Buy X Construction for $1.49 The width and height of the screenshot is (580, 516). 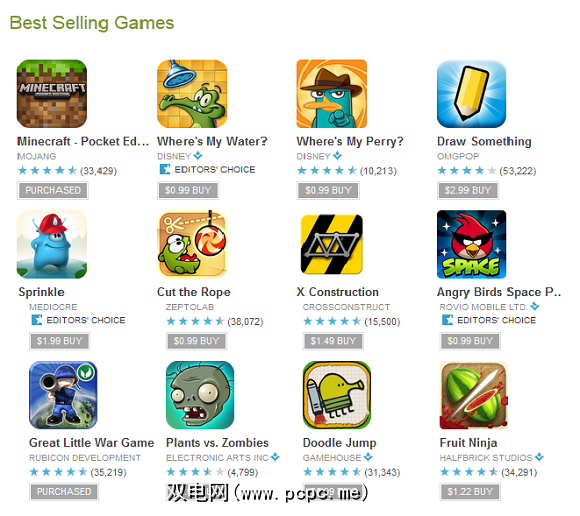[x=333, y=341]
